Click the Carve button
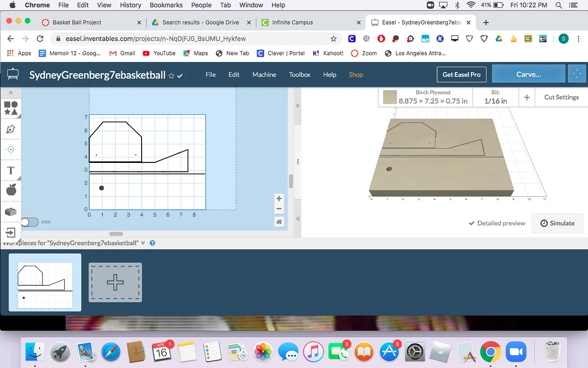This screenshot has width=588, height=368. [528, 75]
